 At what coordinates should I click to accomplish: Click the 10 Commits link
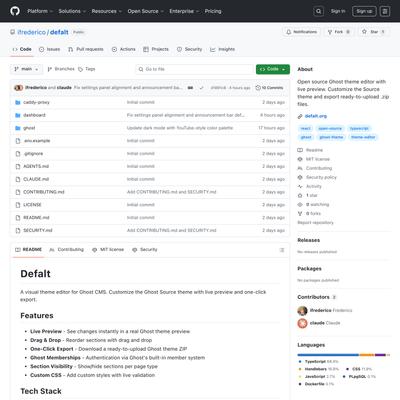[x=269, y=88]
